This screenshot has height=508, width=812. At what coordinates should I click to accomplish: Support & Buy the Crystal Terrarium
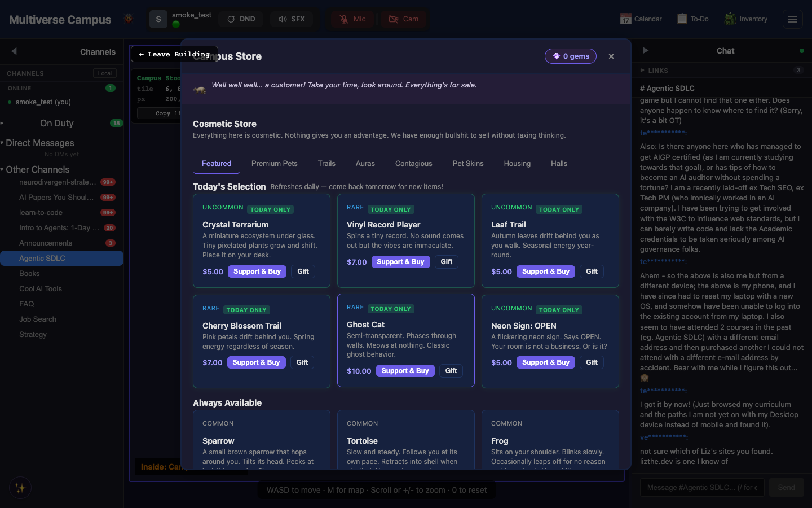tap(257, 271)
